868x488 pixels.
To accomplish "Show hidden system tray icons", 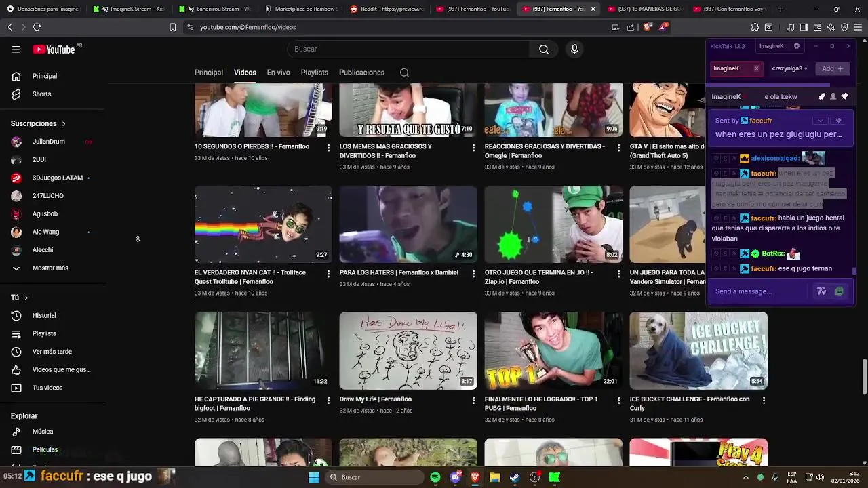I will [x=746, y=477].
